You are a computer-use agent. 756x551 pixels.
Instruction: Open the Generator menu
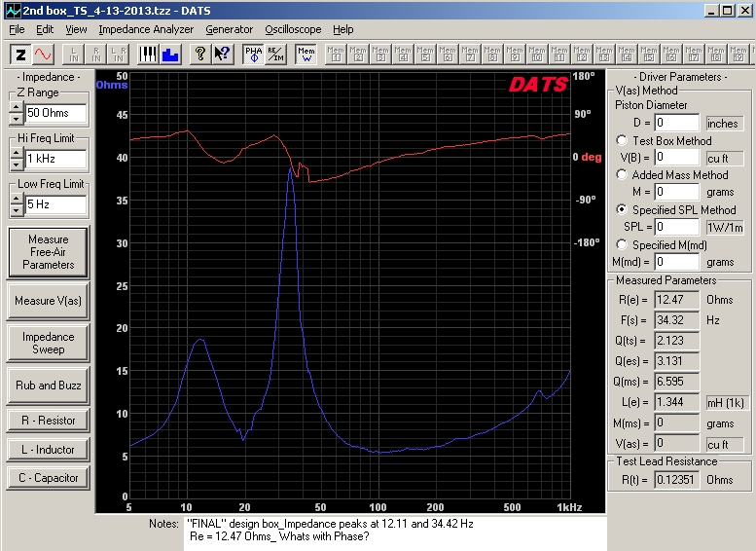coord(229,29)
